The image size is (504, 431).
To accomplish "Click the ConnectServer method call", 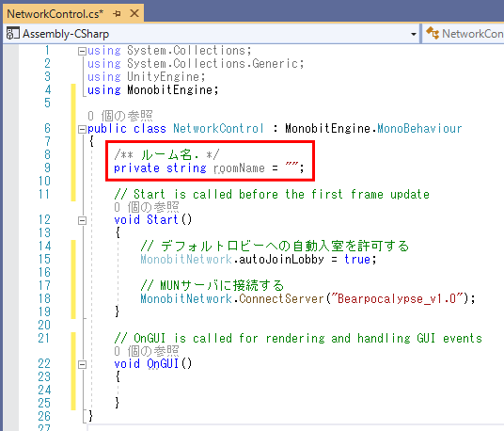I will [281, 299].
